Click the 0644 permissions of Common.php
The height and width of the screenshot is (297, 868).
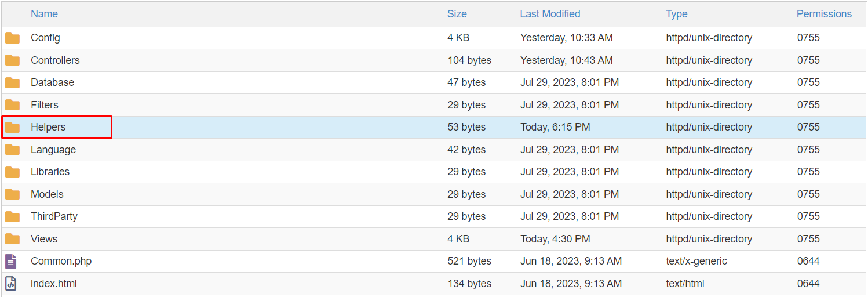point(808,261)
